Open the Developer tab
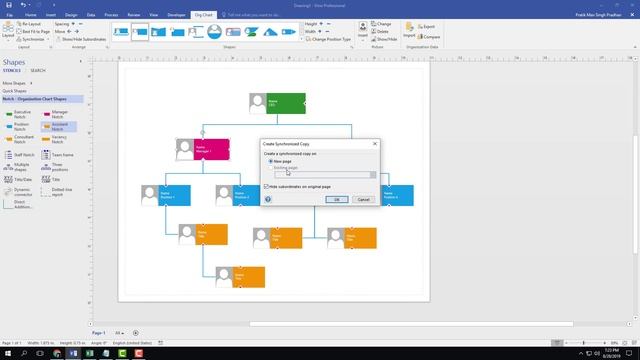 point(176,15)
